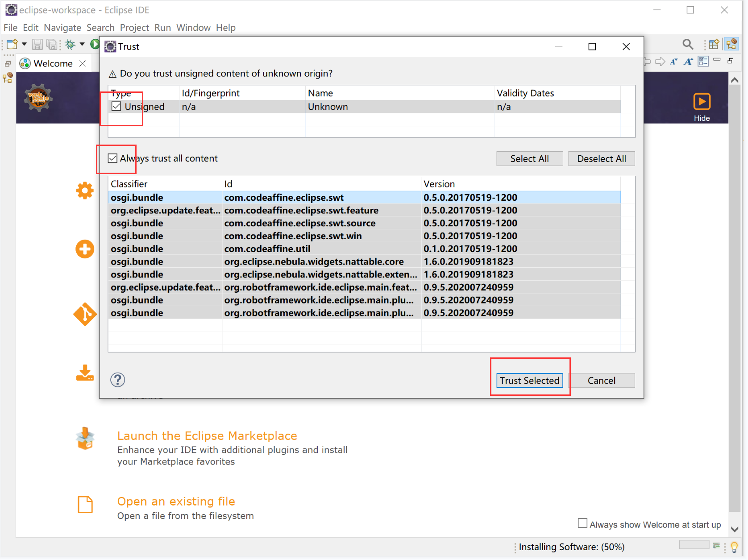The image size is (748, 560).
Task: Click the orange plus circle icon
Action: (85, 249)
